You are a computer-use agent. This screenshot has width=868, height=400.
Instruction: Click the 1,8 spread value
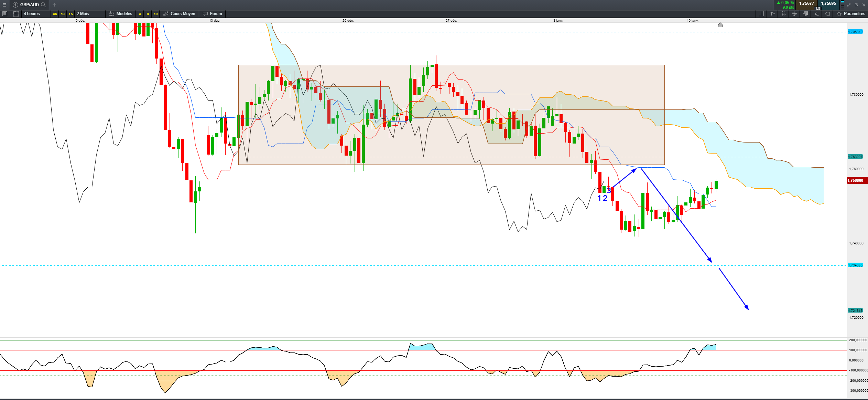pos(817,8)
